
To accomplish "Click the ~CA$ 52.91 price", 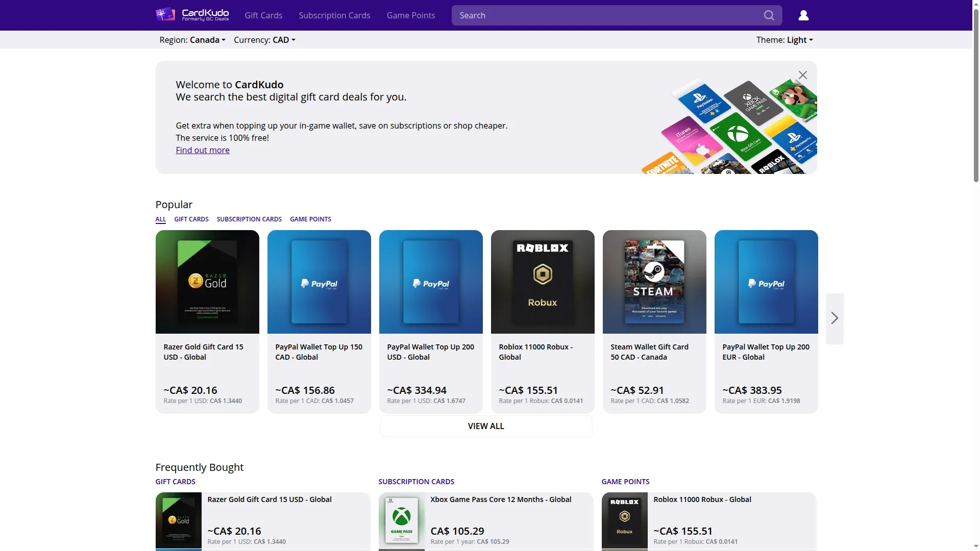I will (x=638, y=390).
